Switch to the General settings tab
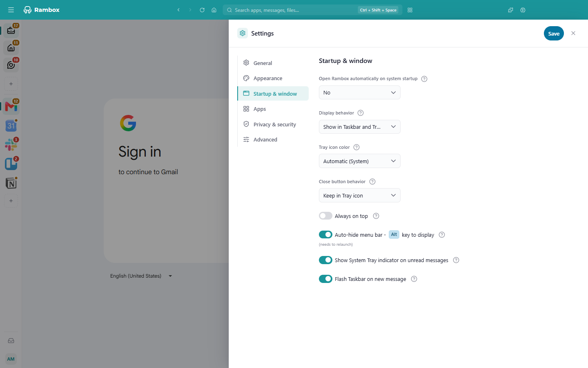588x368 pixels. [273, 63]
